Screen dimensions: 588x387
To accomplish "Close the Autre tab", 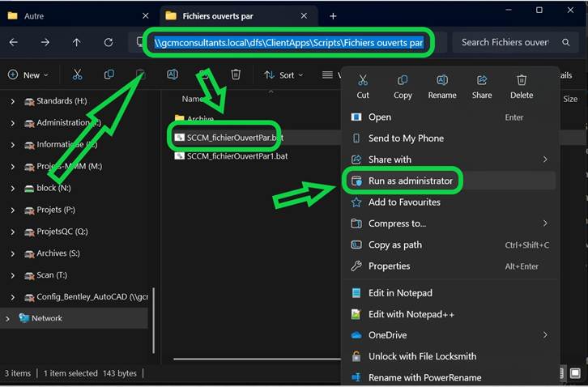I will (x=146, y=15).
